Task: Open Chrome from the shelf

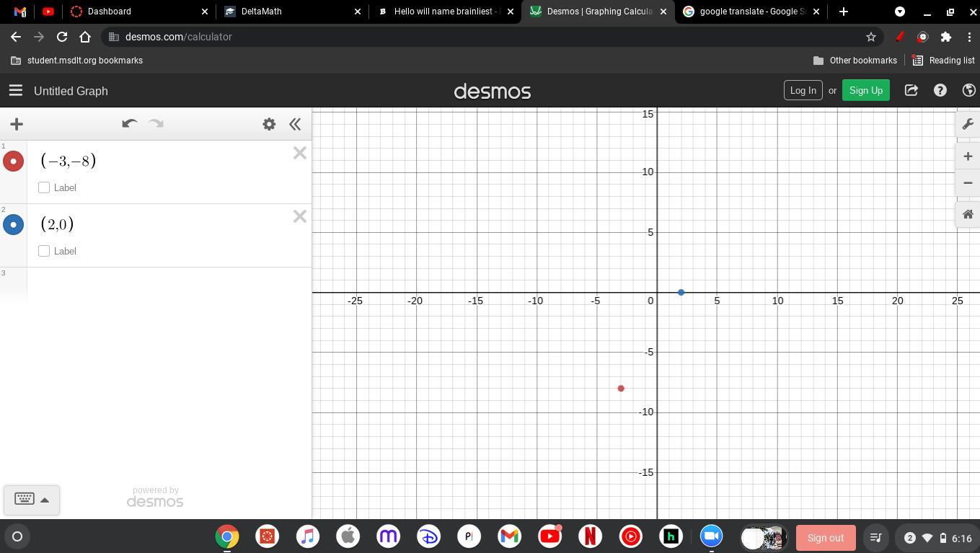Action: 227,536
